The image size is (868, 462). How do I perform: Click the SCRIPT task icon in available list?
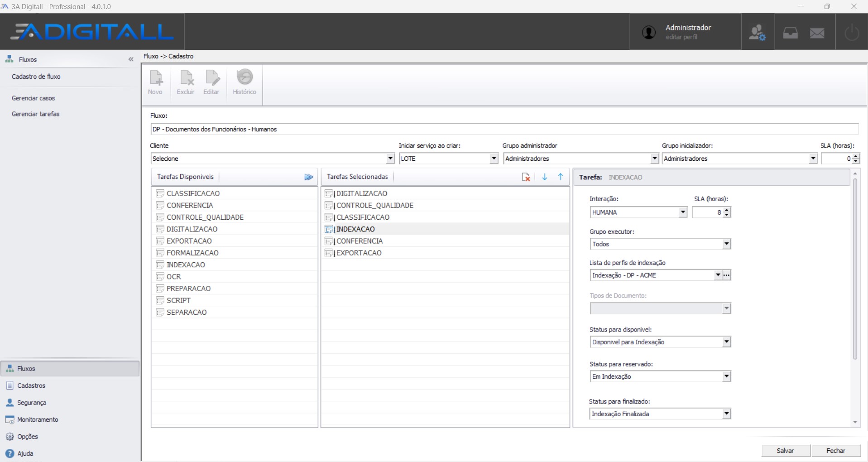click(x=160, y=300)
